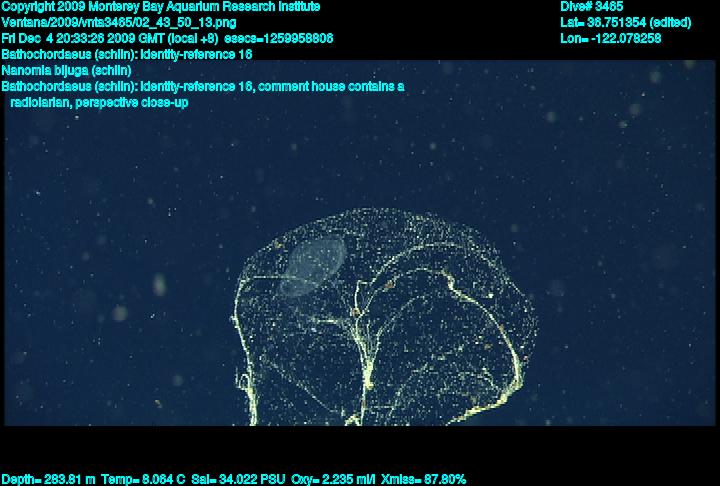The height and width of the screenshot is (486, 720).
Task: Click the Copyright 2009 Monterey Bay Aquarium text
Action: coord(161,7)
